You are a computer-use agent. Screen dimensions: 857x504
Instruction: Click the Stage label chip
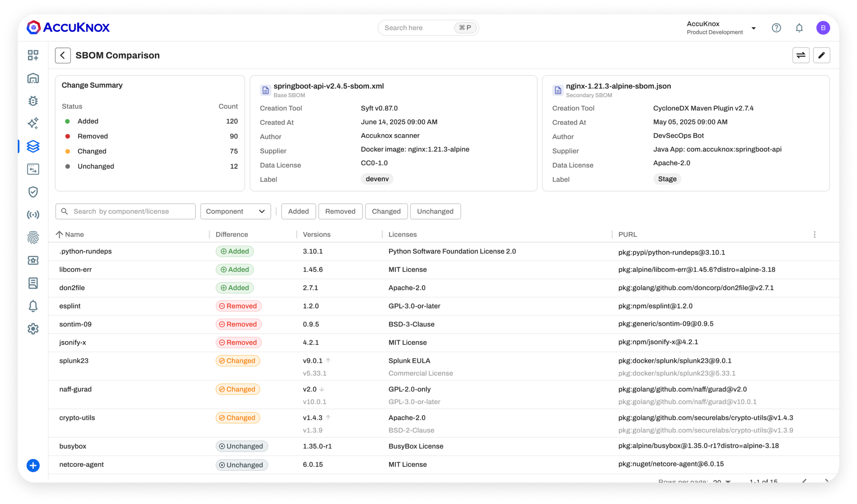[x=667, y=179]
